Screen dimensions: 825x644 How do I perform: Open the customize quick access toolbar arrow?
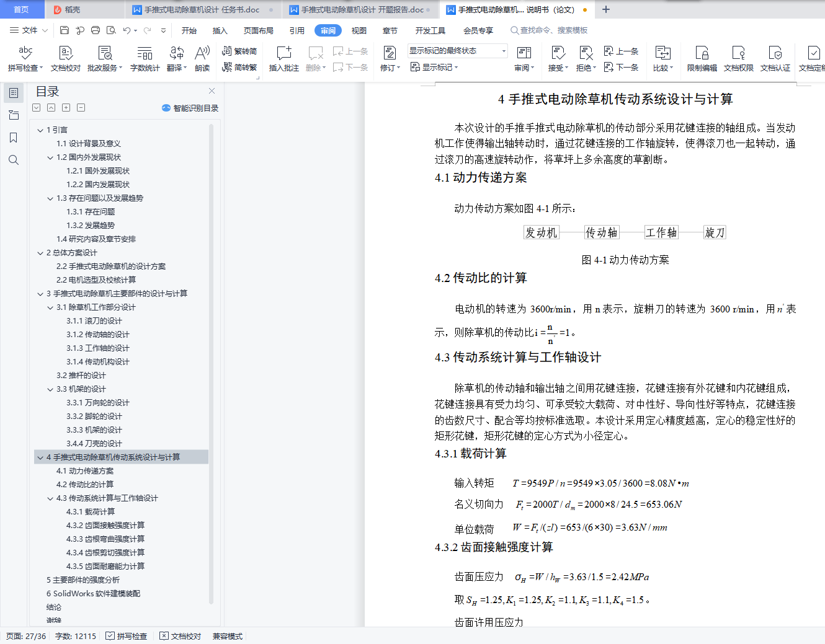[163, 30]
